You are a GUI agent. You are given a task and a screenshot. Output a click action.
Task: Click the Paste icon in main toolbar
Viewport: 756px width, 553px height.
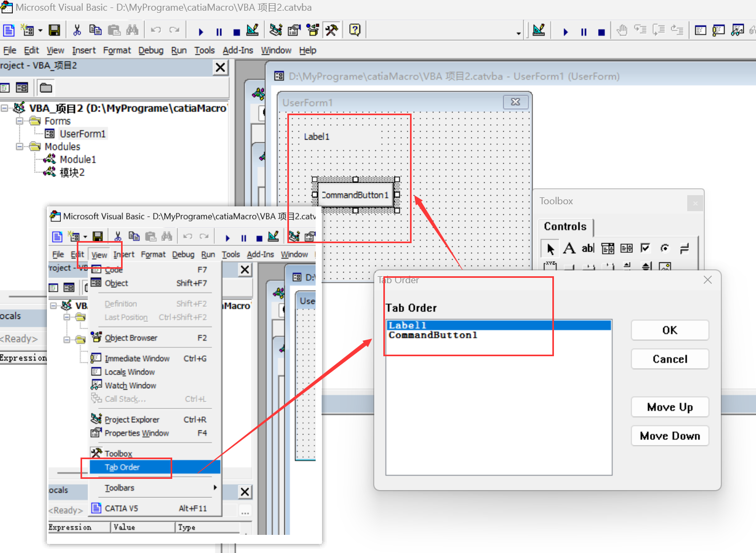(114, 30)
